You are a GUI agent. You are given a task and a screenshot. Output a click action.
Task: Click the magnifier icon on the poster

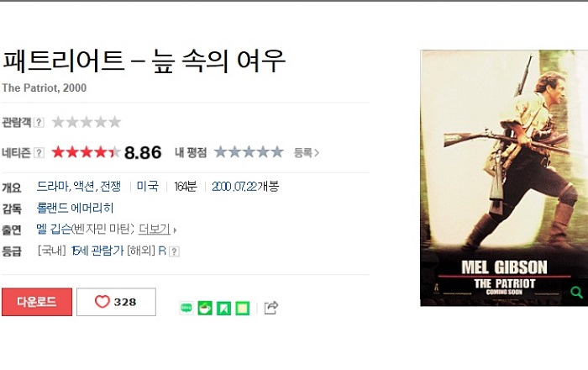tap(576, 292)
